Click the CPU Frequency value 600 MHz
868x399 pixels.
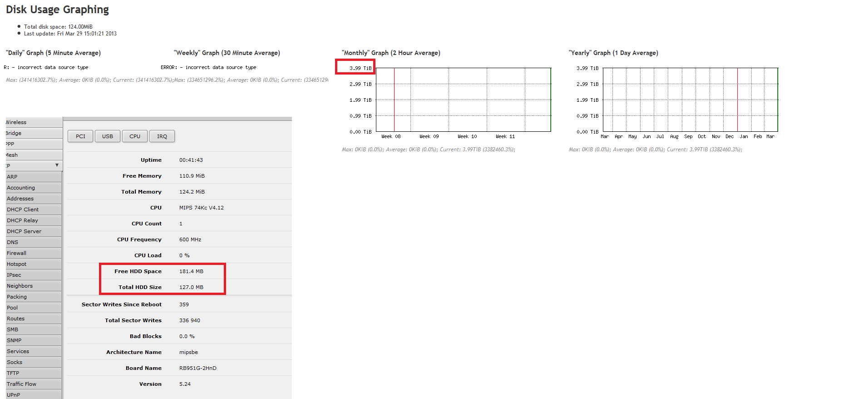point(190,239)
